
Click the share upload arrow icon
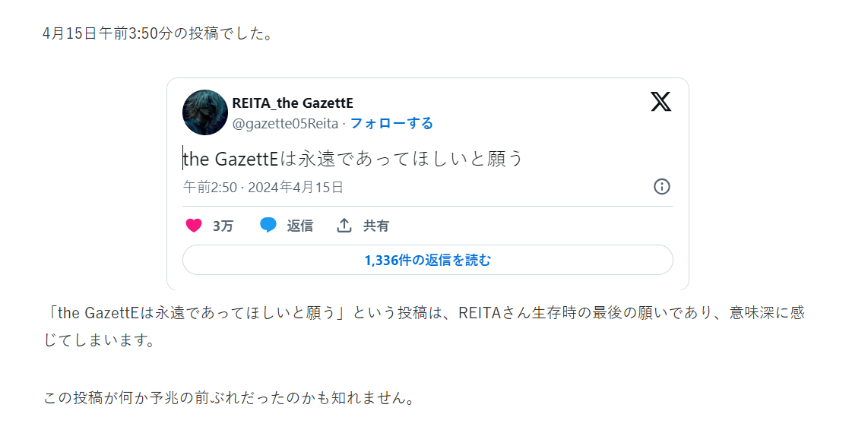point(344,226)
